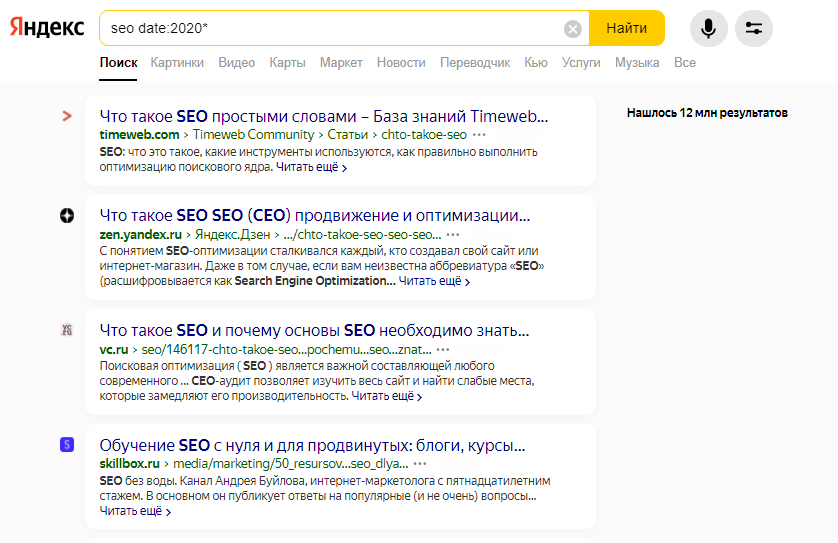
Task: Open result 'Что такое SEO простыми словами'
Action: (x=324, y=116)
